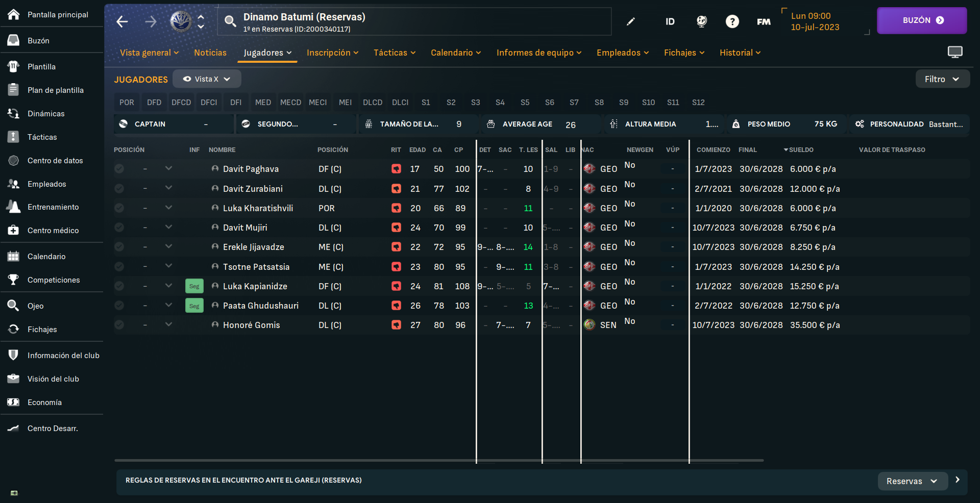The image size is (980, 503).
Task: Open Centro de datos icon
Action: [x=14, y=160]
